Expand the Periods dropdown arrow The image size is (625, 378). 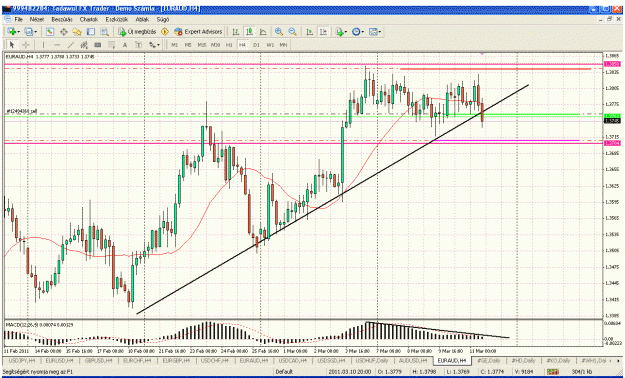(363, 32)
